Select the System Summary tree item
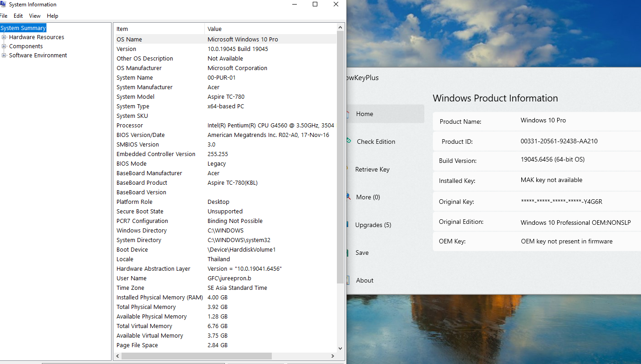641x364 pixels. (x=23, y=28)
